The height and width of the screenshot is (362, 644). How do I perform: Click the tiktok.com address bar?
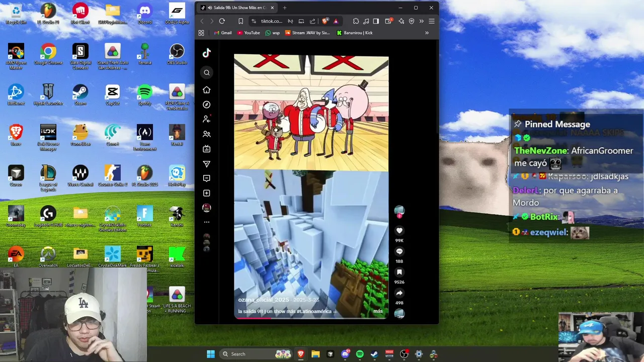pos(272,21)
